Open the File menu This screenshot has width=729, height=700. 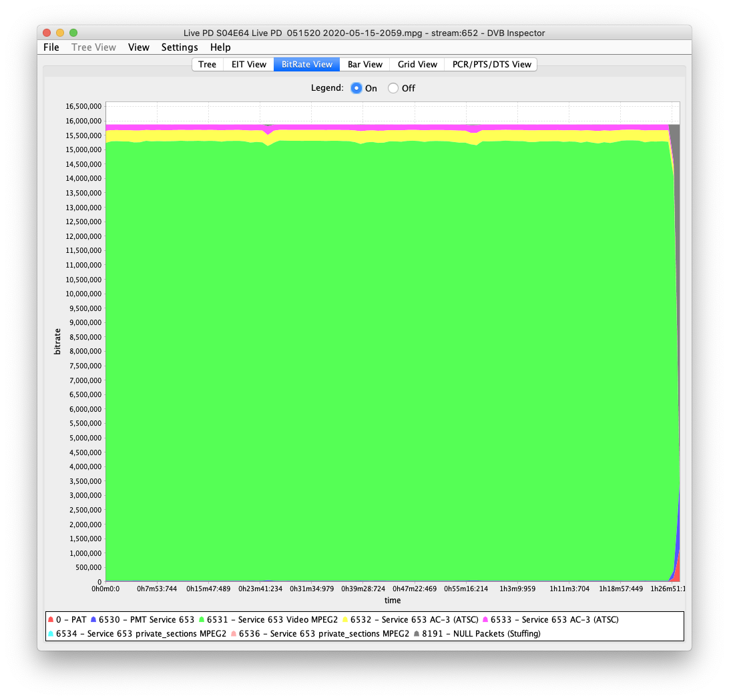pyautogui.click(x=51, y=47)
